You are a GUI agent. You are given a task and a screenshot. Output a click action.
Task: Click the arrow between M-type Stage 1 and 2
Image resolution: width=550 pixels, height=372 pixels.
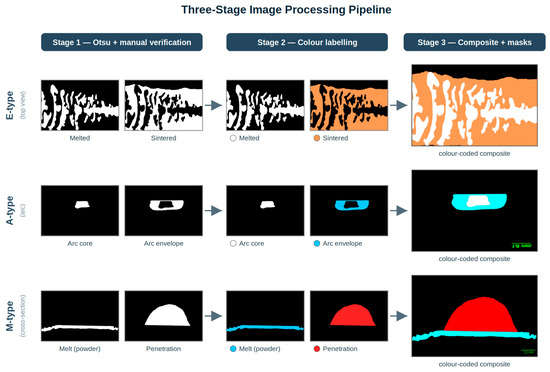[214, 316]
